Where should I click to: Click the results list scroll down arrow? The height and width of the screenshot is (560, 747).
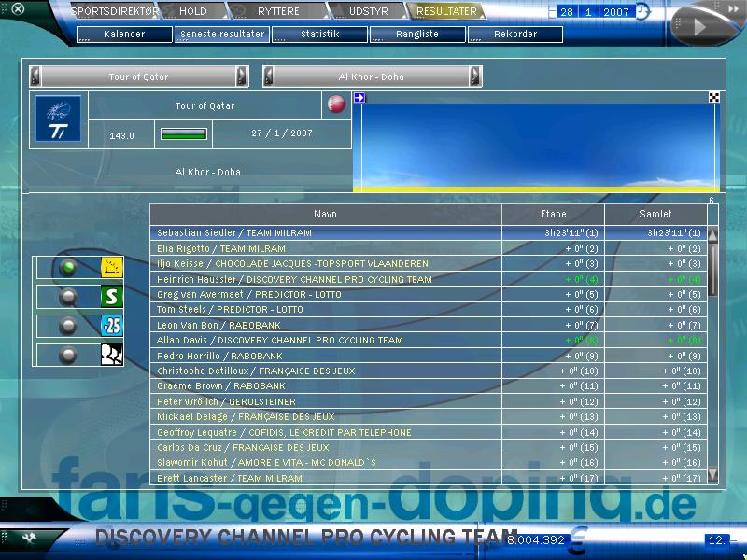[713, 475]
